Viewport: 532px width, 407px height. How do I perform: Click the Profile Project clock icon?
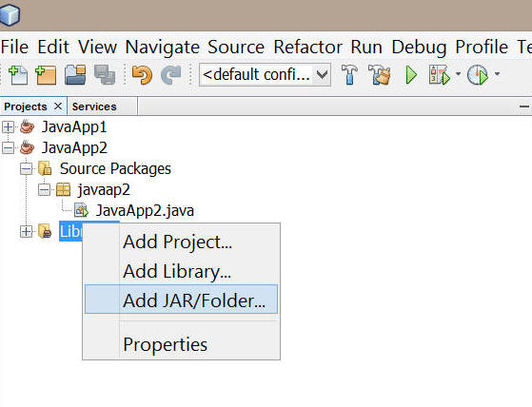click(x=478, y=74)
